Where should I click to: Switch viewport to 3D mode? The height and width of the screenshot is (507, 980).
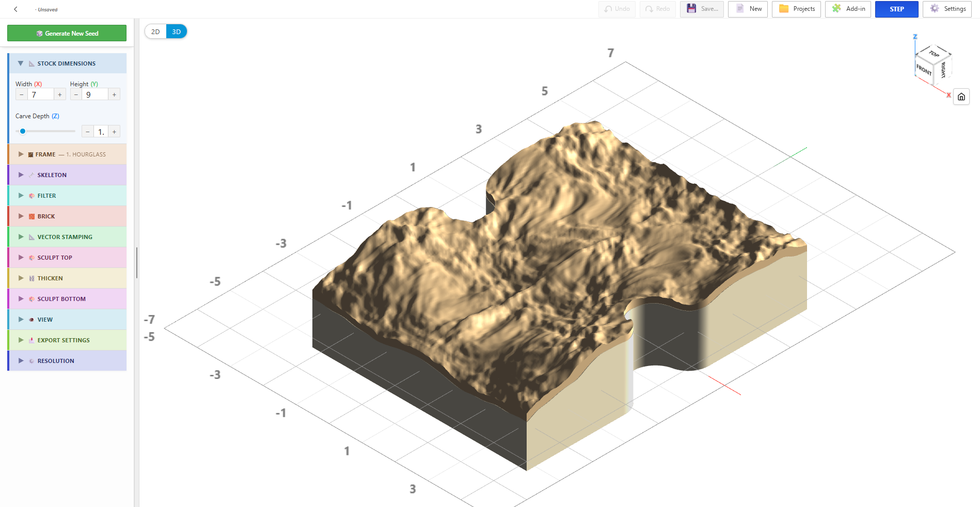(177, 31)
